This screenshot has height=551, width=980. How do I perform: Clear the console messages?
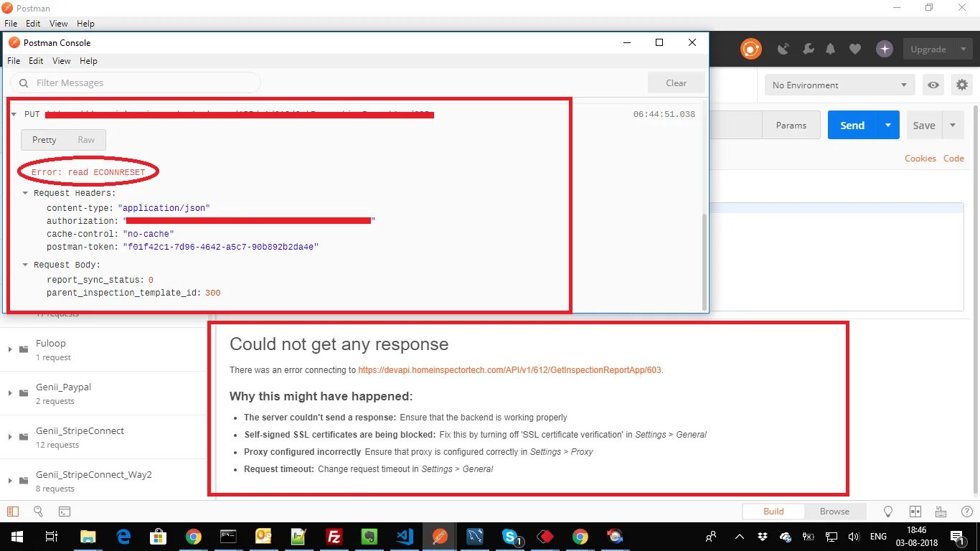676,83
